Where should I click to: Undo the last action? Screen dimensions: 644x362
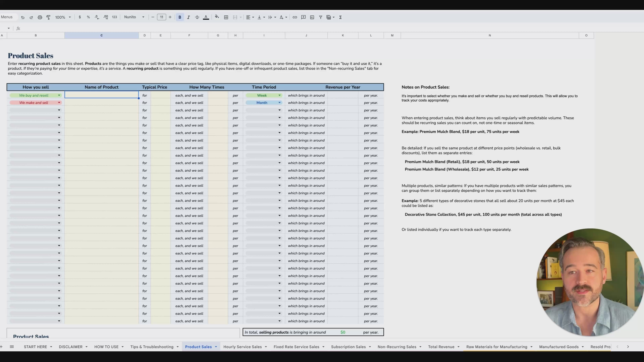[22, 17]
